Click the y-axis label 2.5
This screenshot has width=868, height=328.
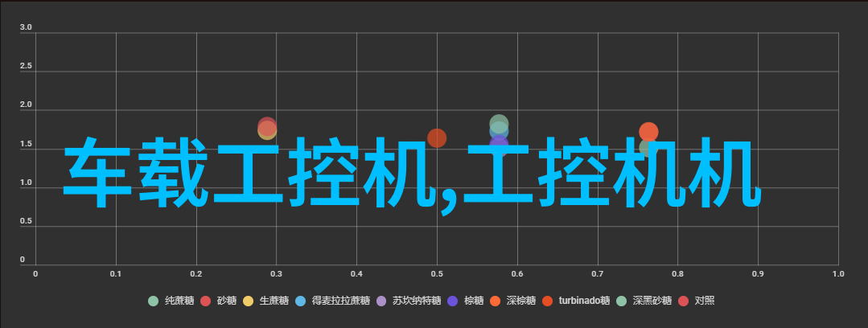(26, 66)
